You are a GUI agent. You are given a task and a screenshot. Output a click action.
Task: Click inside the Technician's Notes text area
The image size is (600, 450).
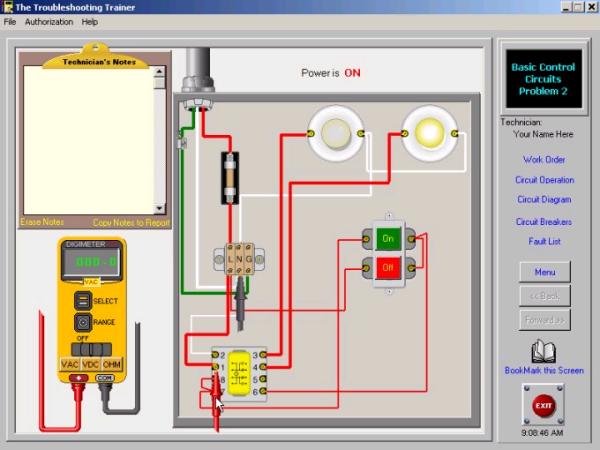tap(89, 140)
